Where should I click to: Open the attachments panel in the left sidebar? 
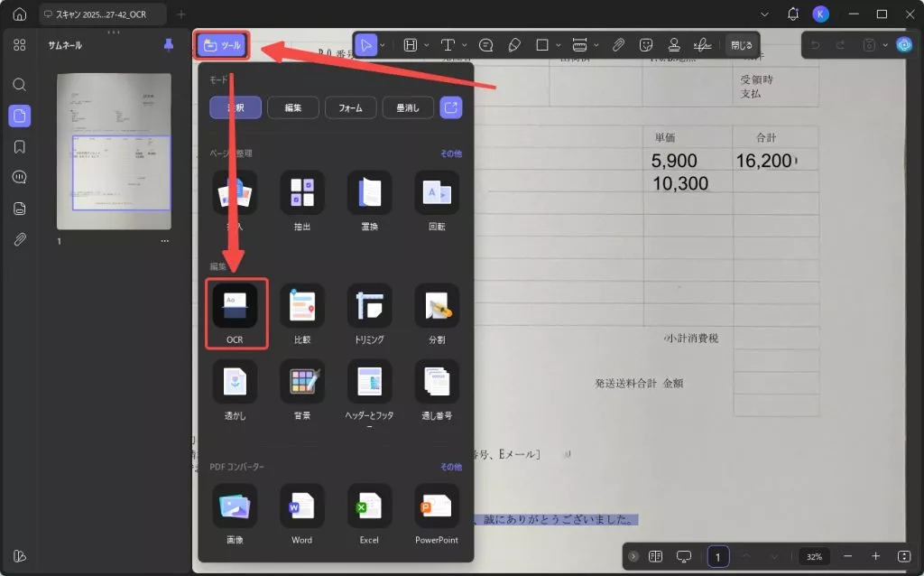point(19,238)
